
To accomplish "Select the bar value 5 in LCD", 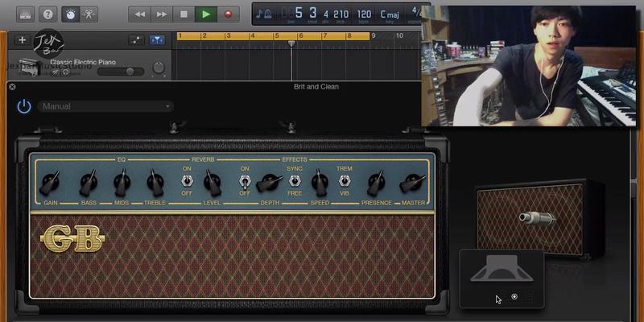I will tap(299, 14).
